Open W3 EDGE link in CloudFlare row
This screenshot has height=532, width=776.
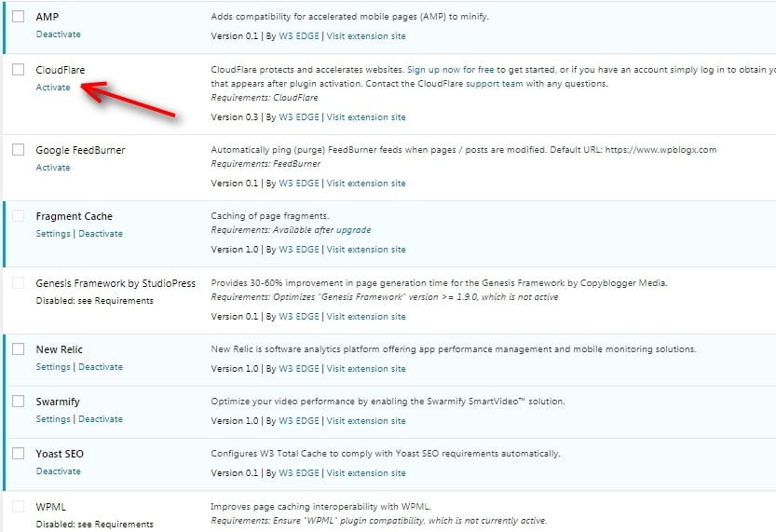[x=299, y=117]
